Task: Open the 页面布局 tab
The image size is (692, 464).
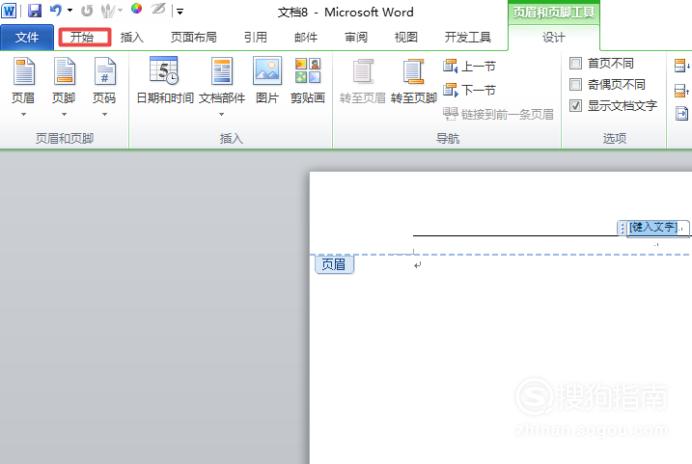Action: (x=194, y=38)
